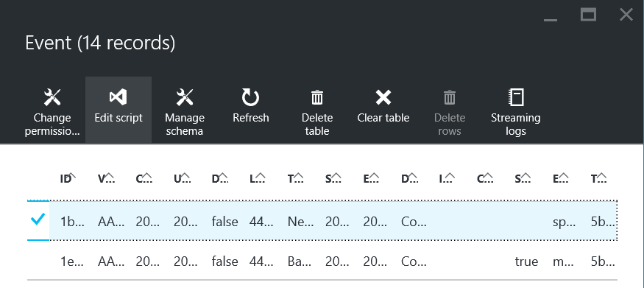
Task: Sort by the last T column header
Action: pyautogui.click(x=599, y=179)
